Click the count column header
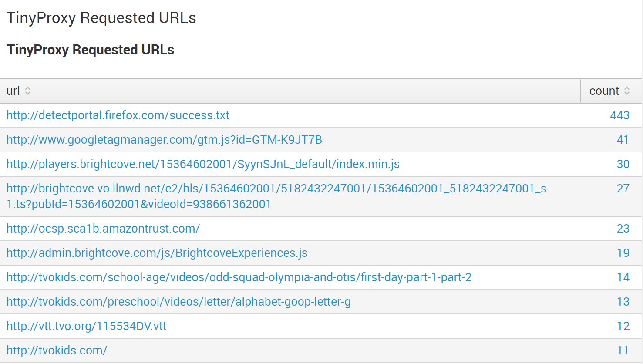 click(x=604, y=91)
